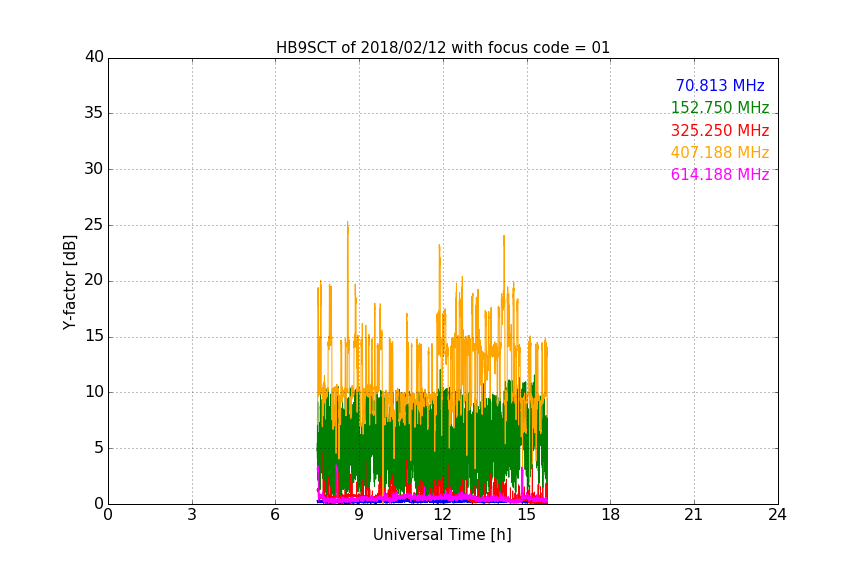Click the x-axis tick label '21'

click(694, 515)
